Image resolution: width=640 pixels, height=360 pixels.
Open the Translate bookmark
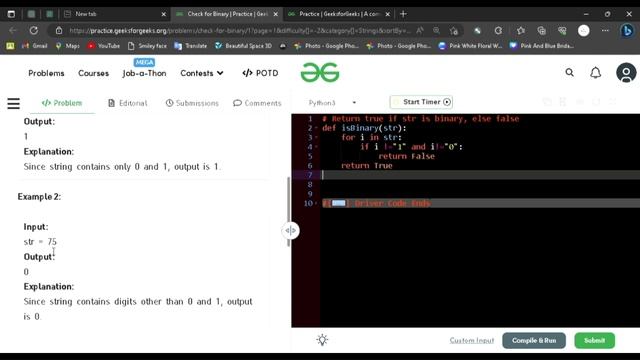pos(191,46)
